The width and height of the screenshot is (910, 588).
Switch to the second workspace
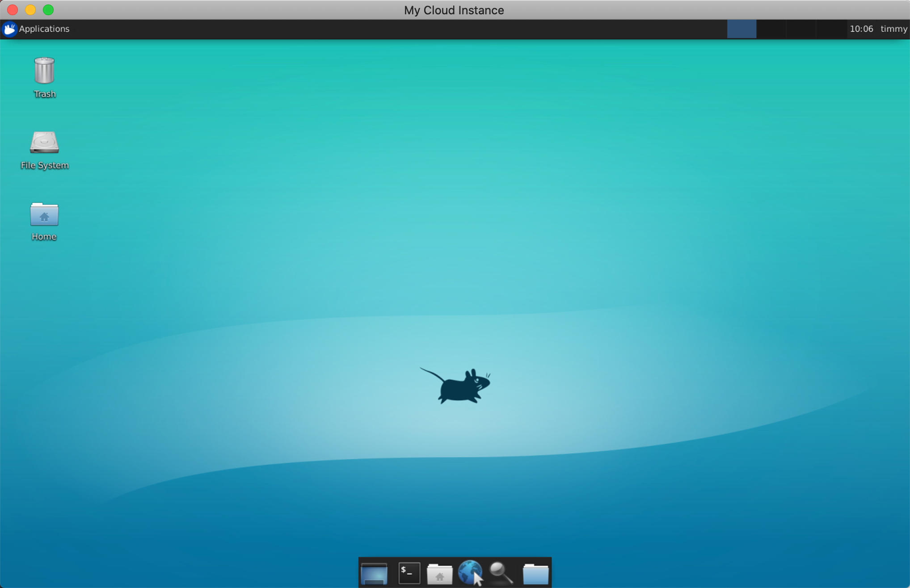771,29
